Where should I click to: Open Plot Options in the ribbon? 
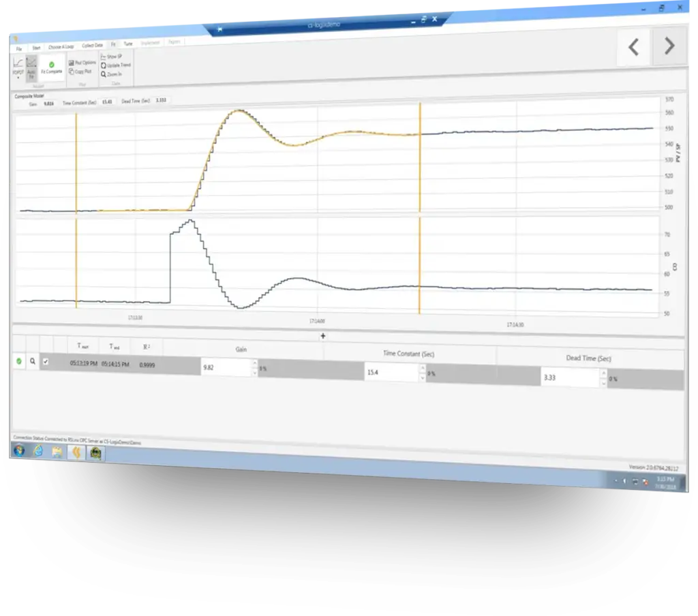coord(82,62)
